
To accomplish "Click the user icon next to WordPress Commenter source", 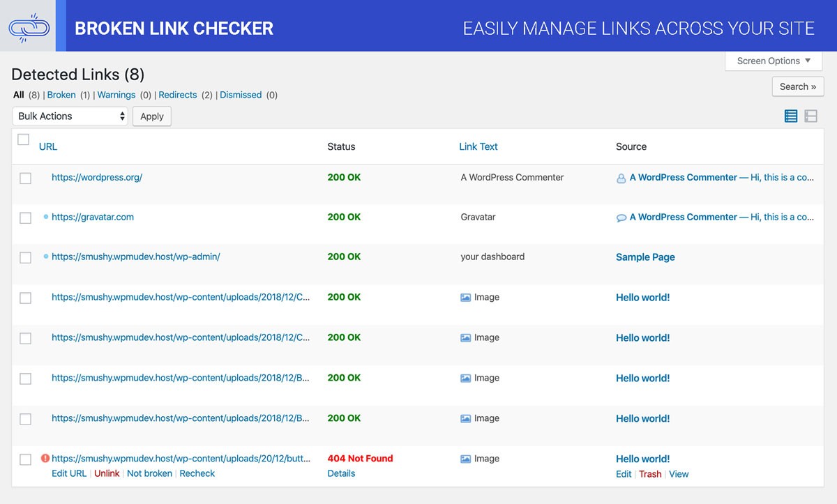I will coord(621,178).
